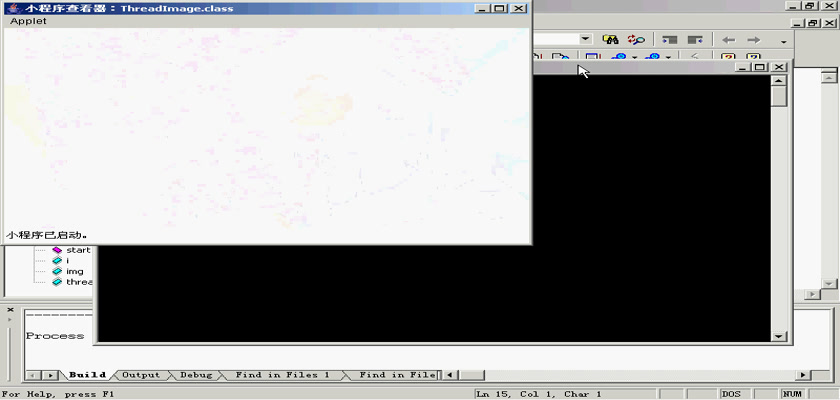Click the Forward navigation arrow
Viewport: 840px width, 400px height.
(x=754, y=40)
